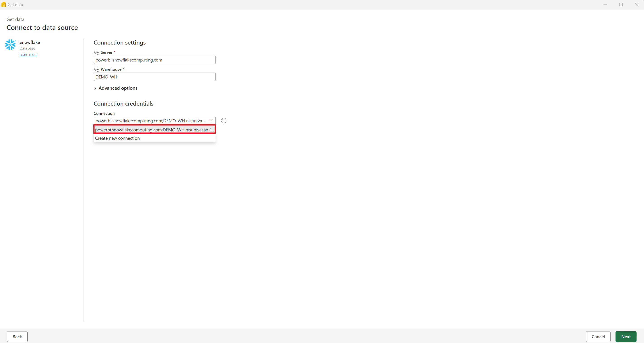This screenshot has height=343, width=644.
Task: Click the Learn more hyperlink
Action: (28, 54)
